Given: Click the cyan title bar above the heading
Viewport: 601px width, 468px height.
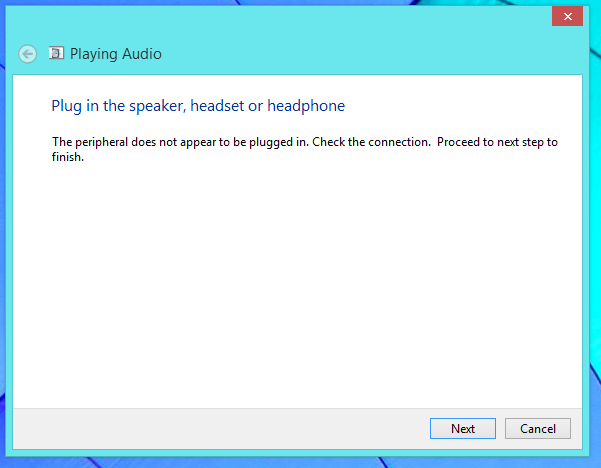Looking at the screenshot, I should tap(297, 21).
